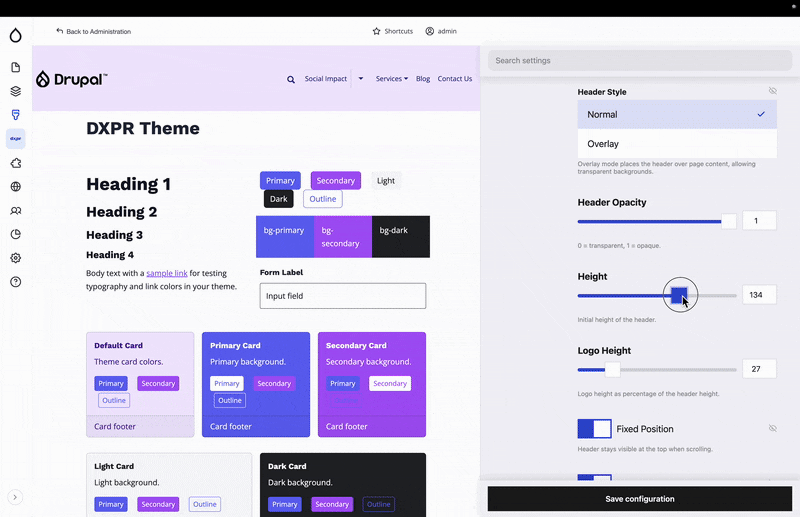Click the top Dark preview button
Viewport: 800px width, 517px height.
[x=279, y=199]
